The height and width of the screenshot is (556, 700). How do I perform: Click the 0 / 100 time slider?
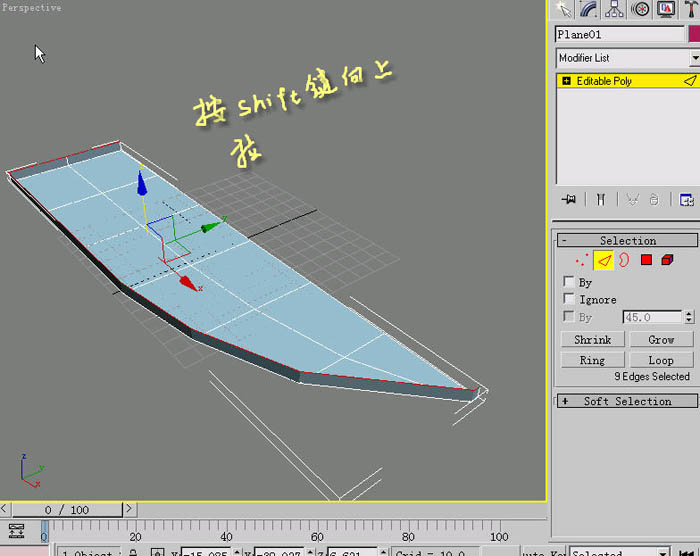pos(67,510)
